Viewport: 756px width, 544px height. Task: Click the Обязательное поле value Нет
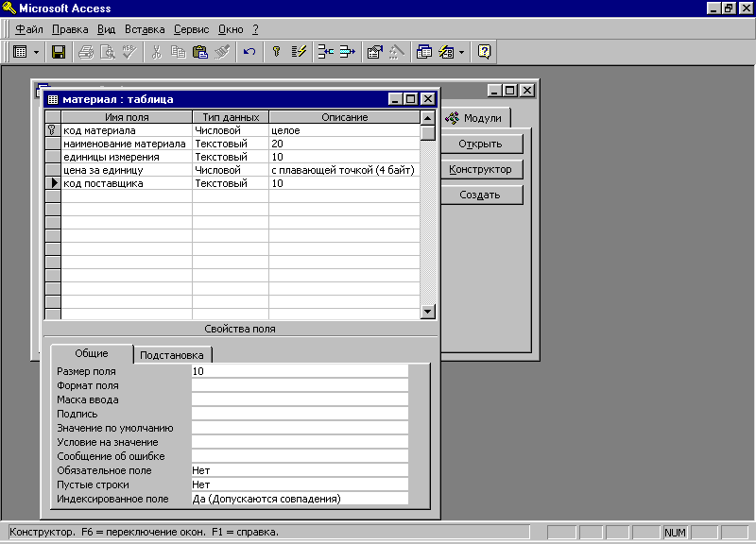pos(300,470)
